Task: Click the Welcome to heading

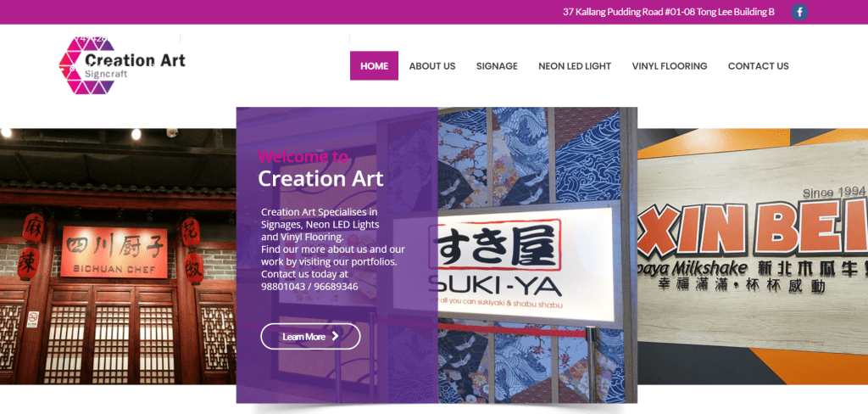Action: (303, 156)
